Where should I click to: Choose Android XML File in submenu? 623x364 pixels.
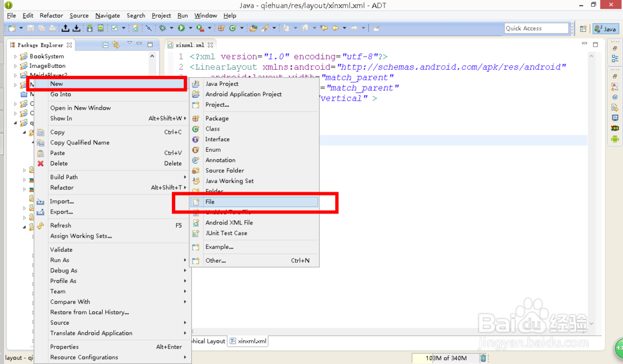[254, 223]
